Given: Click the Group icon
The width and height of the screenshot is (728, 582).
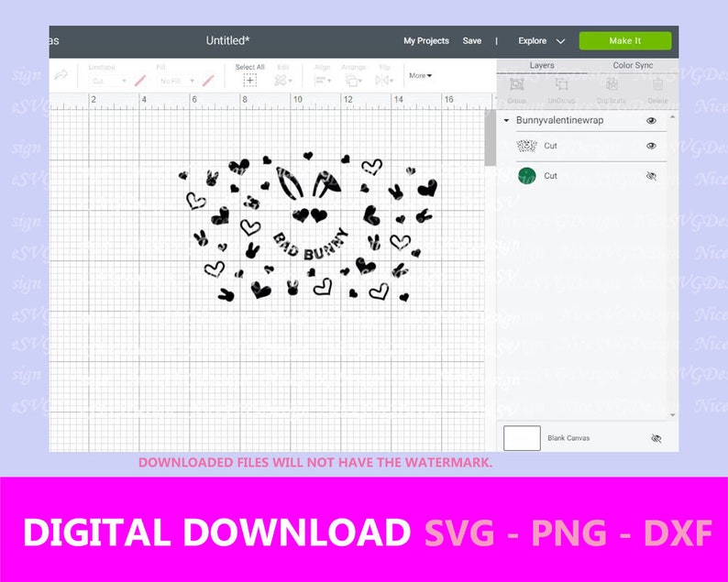Looking at the screenshot, I should pyautogui.click(x=517, y=84).
